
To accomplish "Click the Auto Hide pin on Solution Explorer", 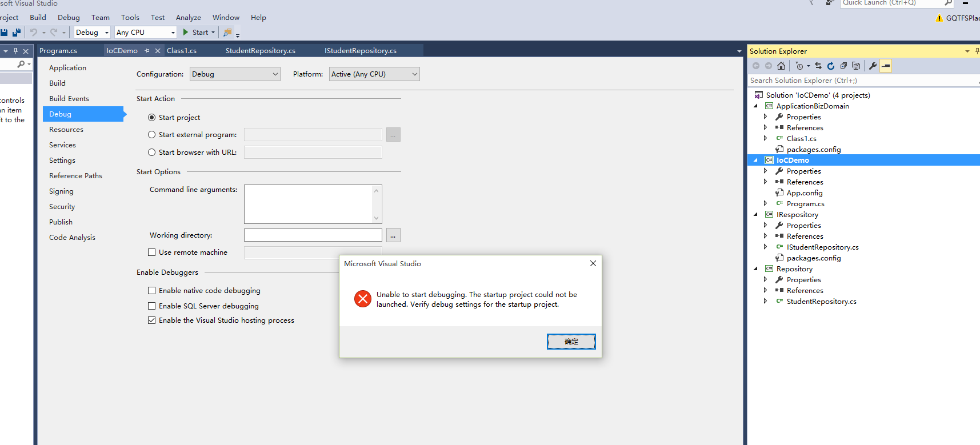I will coord(977,51).
